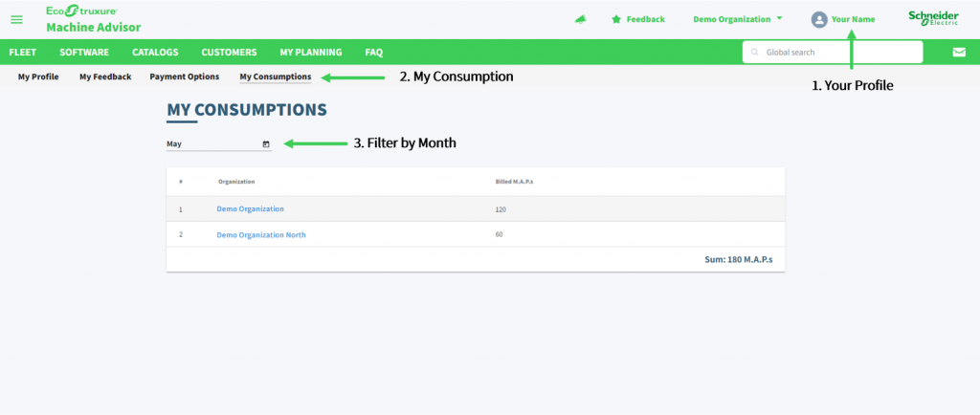Click the Feedback star icon
The height and width of the screenshot is (415, 980).
click(x=616, y=19)
